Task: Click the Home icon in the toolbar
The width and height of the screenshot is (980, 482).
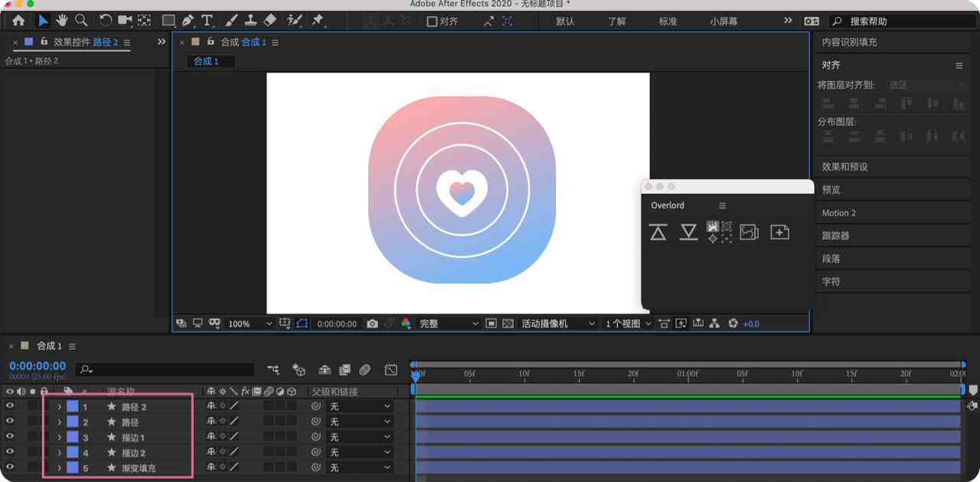Action: coord(19,21)
